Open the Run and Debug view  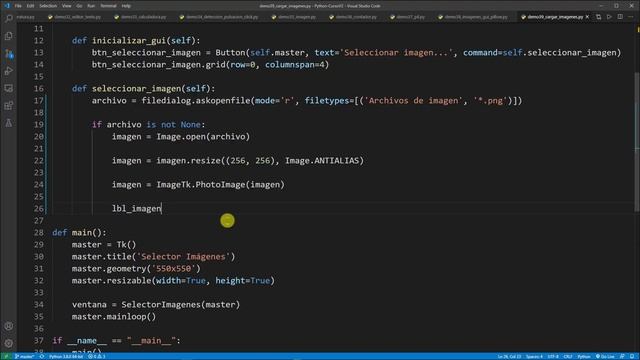click(x=9, y=71)
